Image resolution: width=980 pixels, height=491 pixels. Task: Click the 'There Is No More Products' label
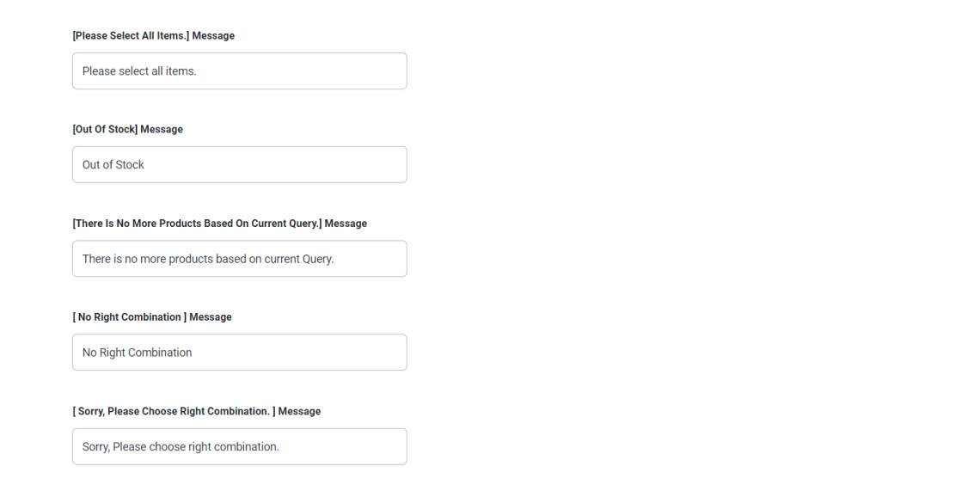pos(219,224)
